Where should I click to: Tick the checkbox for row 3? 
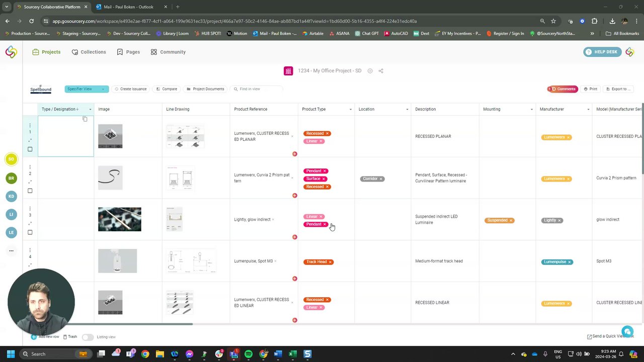[30, 232]
